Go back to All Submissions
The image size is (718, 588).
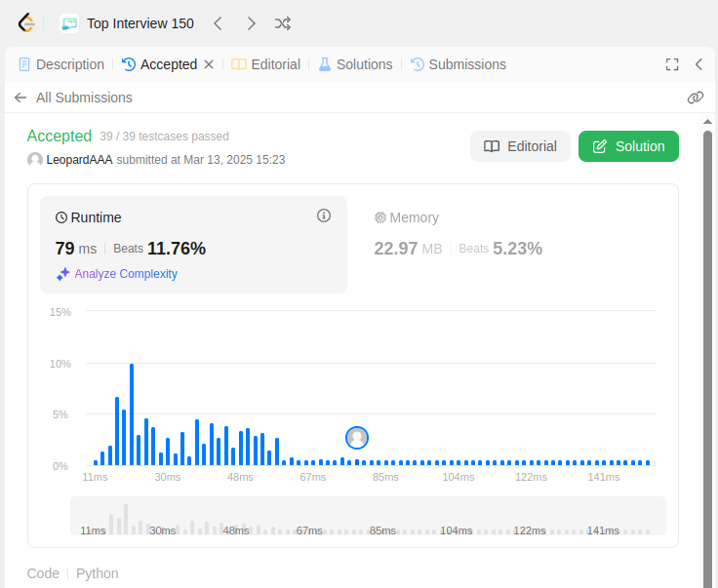coord(84,98)
